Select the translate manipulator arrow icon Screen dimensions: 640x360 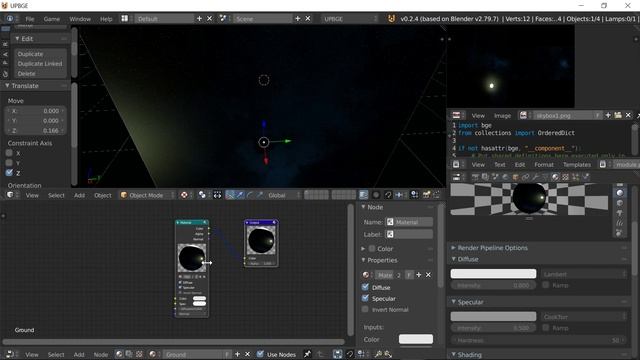pyautogui.click(x=240, y=195)
